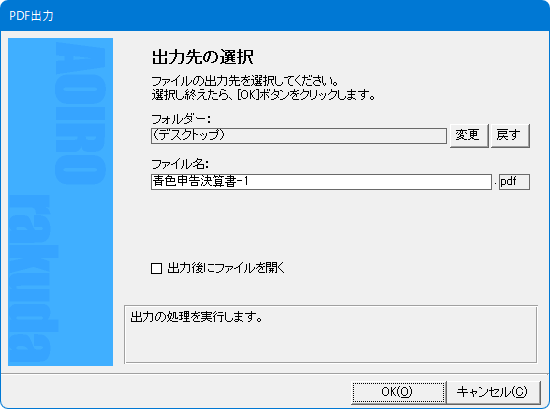Confirm the export with OK(O)

398,392
